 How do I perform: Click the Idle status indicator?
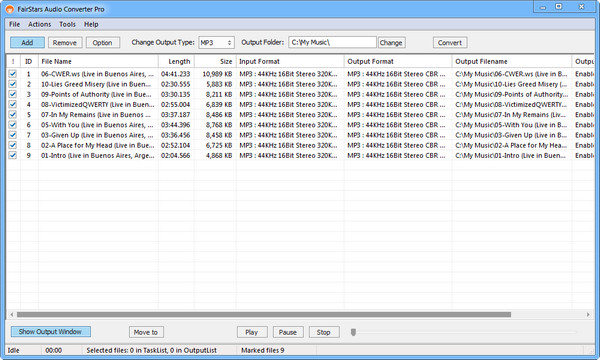13,350
